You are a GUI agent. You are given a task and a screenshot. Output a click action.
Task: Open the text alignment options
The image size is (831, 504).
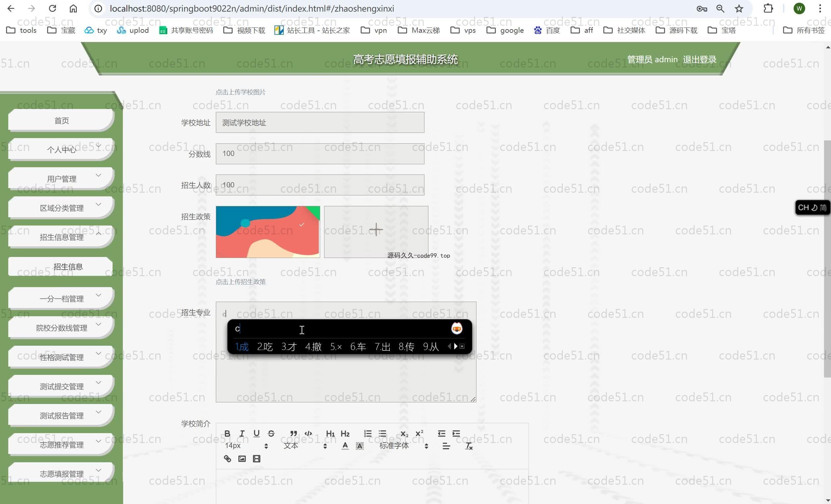pos(446,446)
